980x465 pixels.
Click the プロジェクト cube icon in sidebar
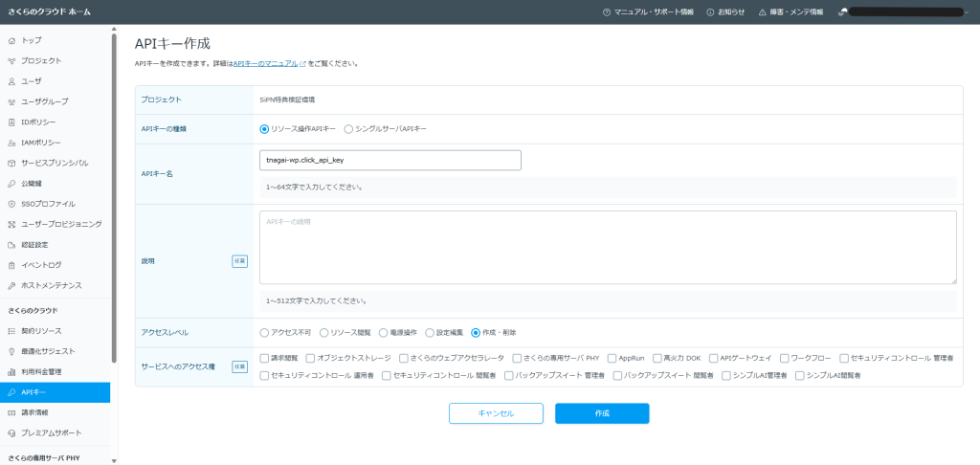pyautogui.click(x=11, y=60)
